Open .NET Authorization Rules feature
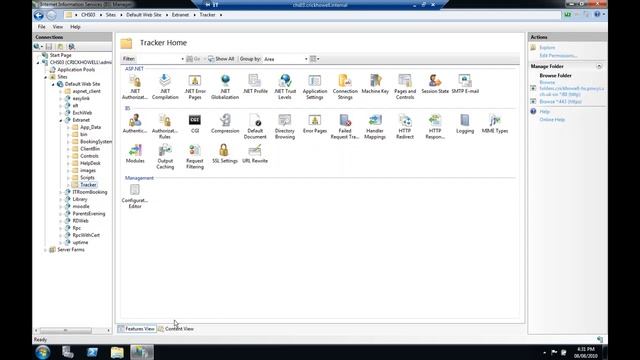This screenshot has width=640, height=360. pos(135,87)
